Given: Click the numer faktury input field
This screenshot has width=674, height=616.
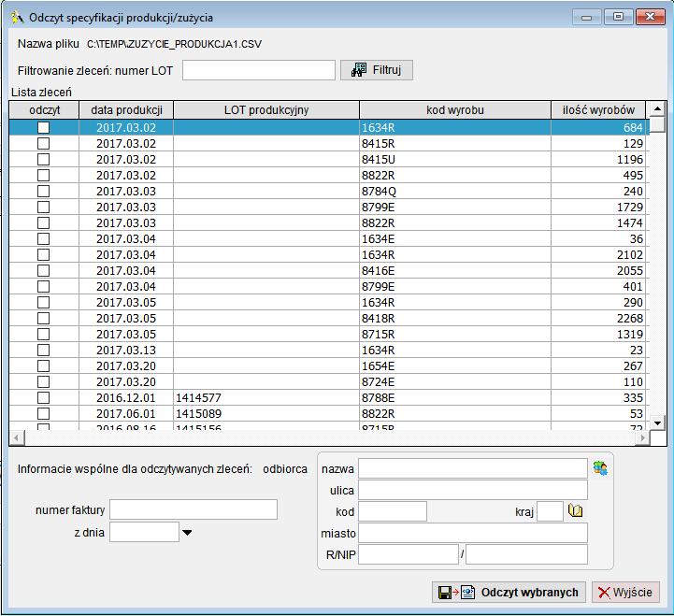Looking at the screenshot, I should (x=194, y=509).
